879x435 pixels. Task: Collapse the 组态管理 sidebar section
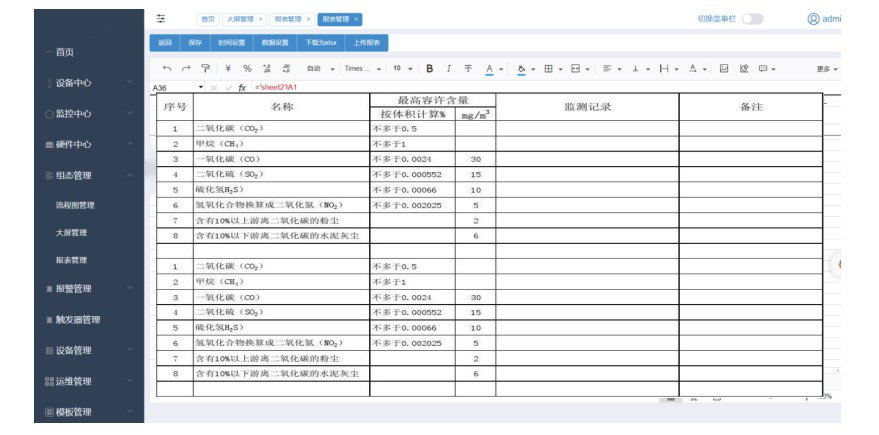tap(88, 175)
